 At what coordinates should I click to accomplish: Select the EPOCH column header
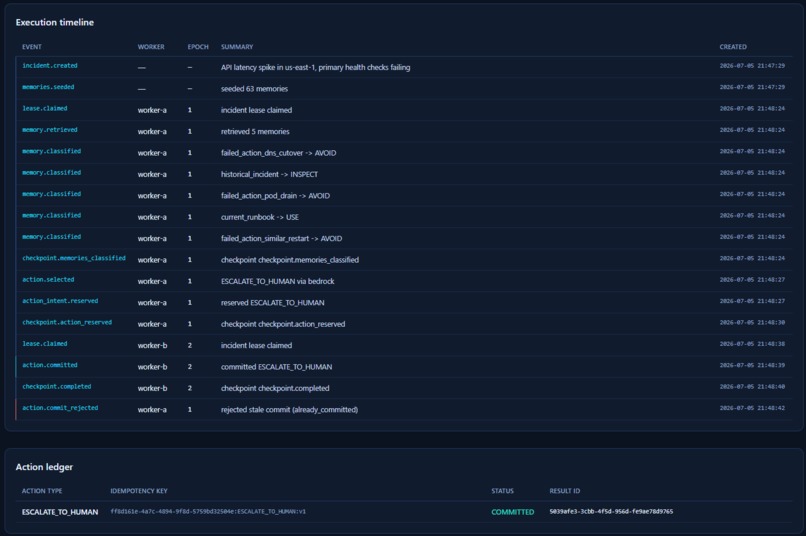click(x=198, y=47)
